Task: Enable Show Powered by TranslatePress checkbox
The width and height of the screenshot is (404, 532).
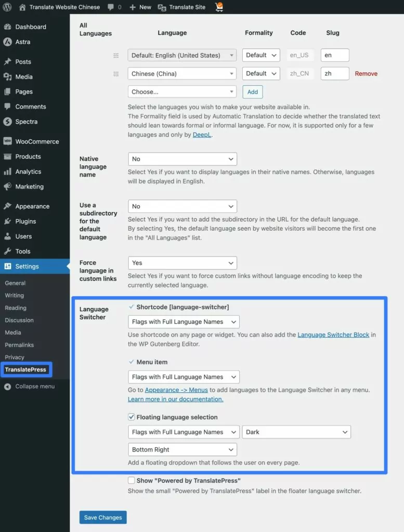Action: pos(132,480)
